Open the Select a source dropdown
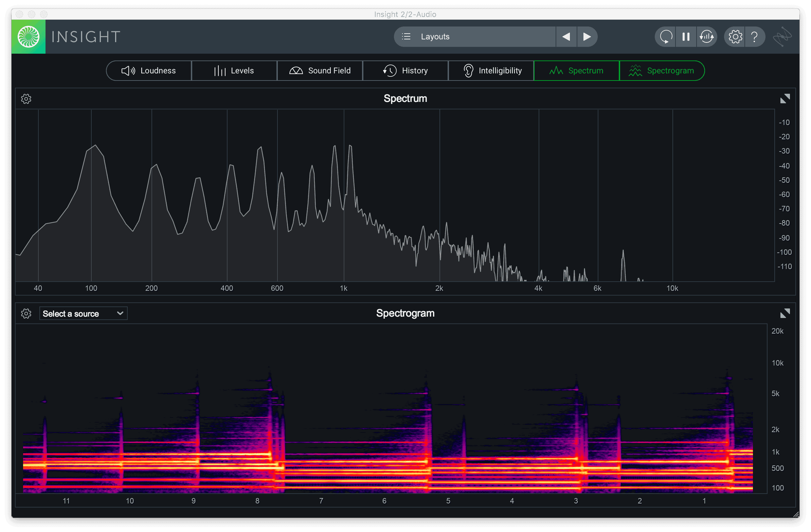 [83, 314]
